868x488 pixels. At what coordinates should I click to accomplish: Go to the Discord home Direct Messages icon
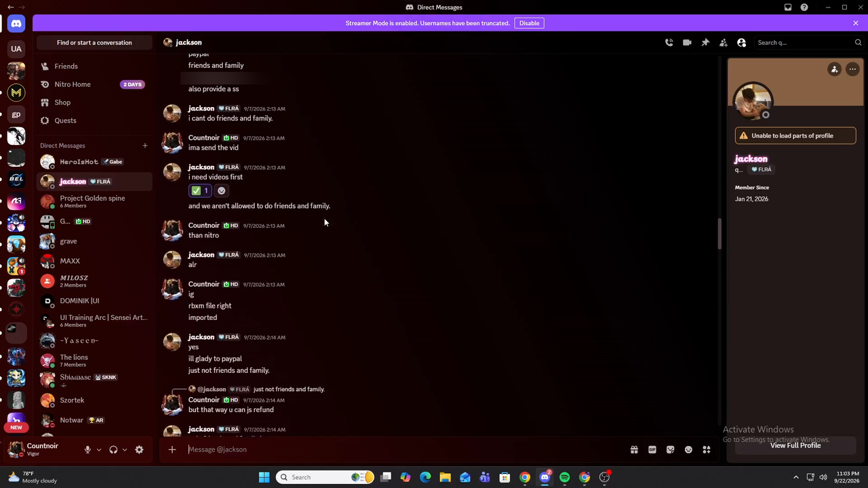tap(16, 24)
